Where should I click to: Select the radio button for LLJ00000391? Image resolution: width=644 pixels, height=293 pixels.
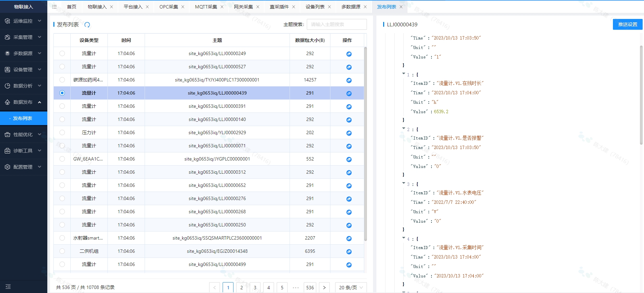[x=62, y=106]
